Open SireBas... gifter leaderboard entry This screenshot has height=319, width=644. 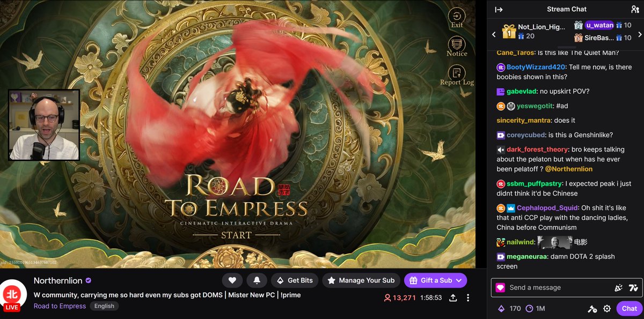[602, 38]
